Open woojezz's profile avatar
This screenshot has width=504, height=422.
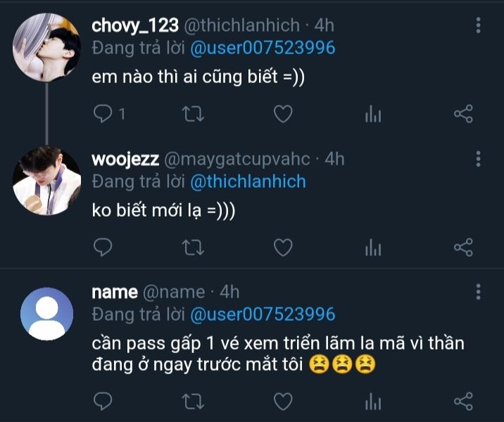click(47, 181)
